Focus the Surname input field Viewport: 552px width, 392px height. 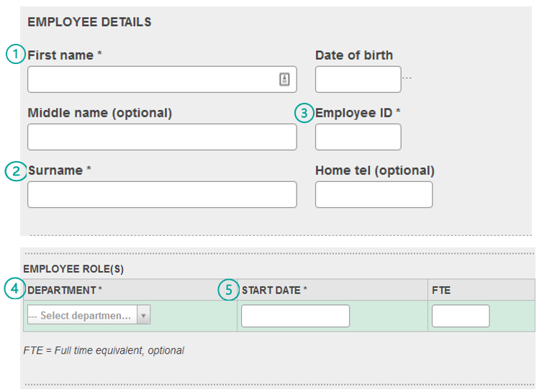point(163,195)
